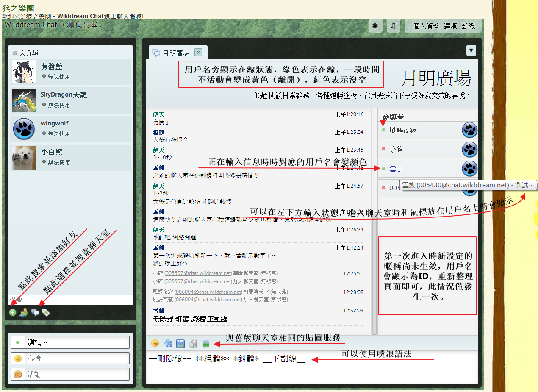Focus the chat message input box
The image size is (538, 392).
pos(312,367)
